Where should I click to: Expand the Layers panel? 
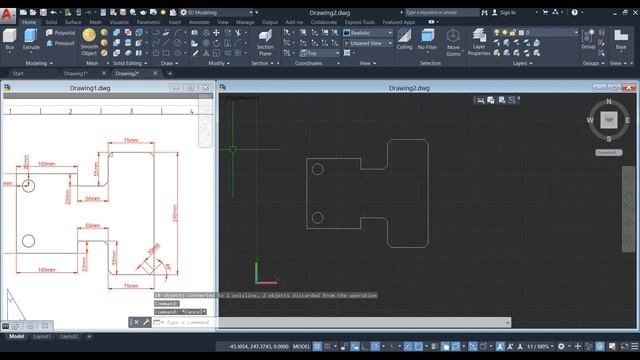522,63
